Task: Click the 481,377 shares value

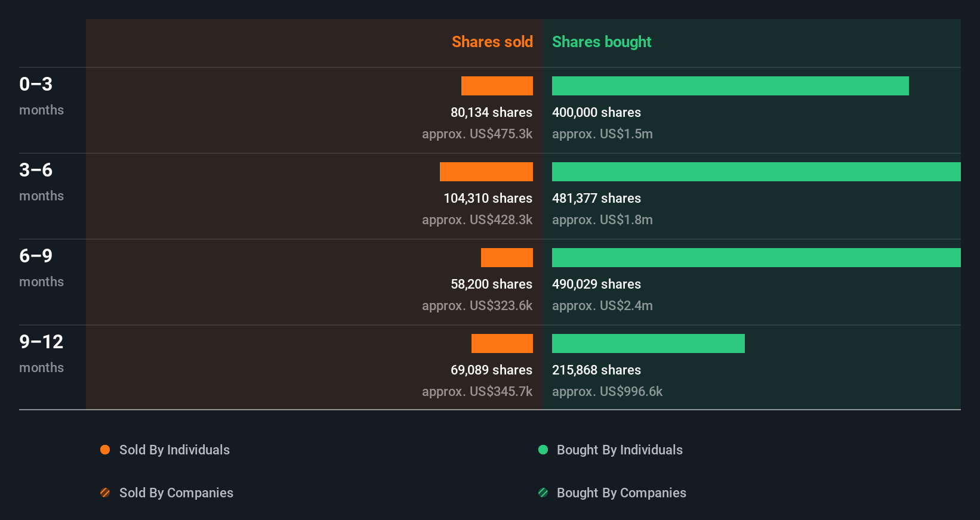Action: coord(596,199)
